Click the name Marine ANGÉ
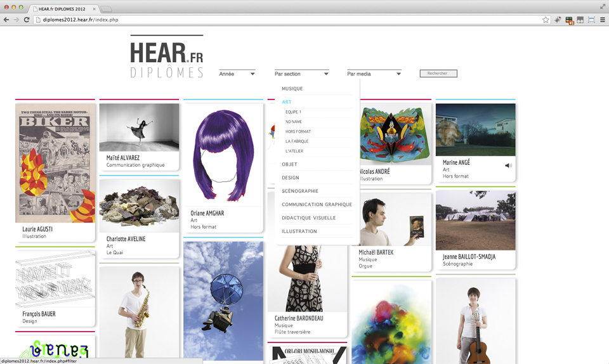 pos(456,162)
